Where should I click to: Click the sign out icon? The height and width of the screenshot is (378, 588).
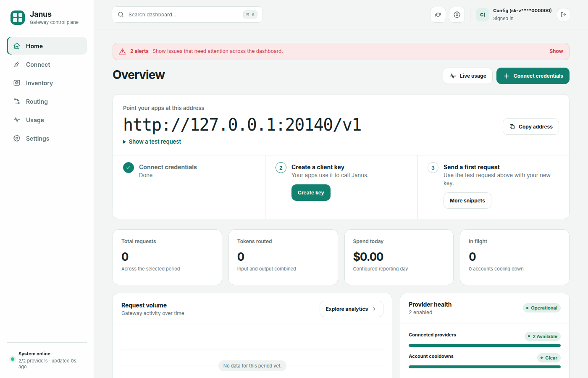click(564, 15)
